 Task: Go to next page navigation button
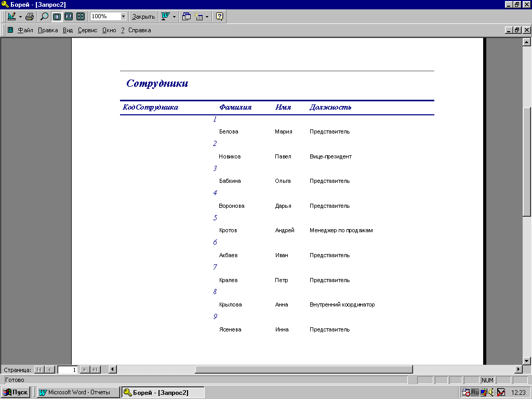pos(85,369)
